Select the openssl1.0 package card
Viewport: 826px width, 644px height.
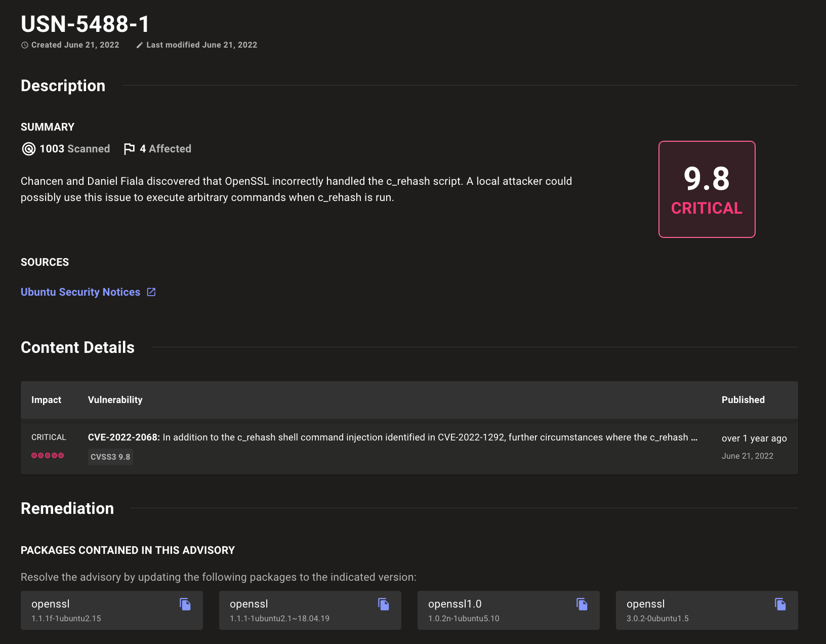[x=496, y=610]
